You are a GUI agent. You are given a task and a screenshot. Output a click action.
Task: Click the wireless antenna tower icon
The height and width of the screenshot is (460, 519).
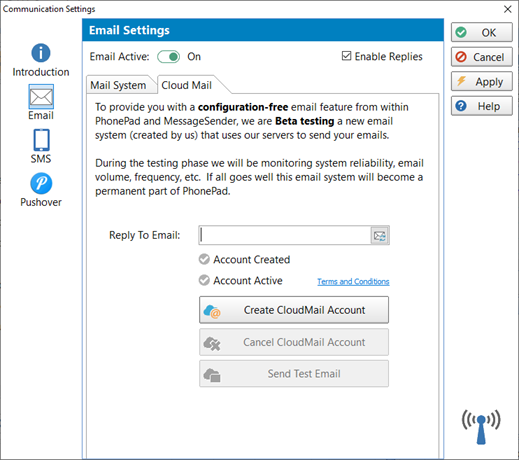tap(481, 427)
